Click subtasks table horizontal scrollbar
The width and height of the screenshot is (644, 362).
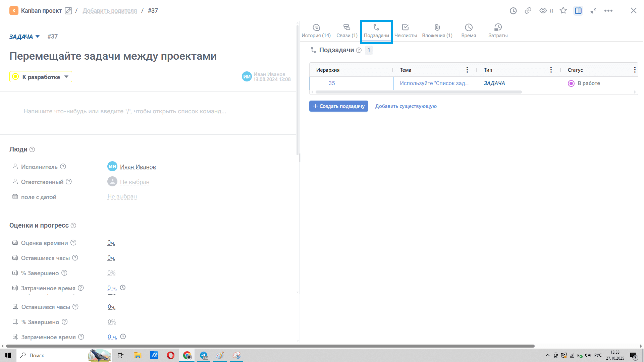click(418, 92)
